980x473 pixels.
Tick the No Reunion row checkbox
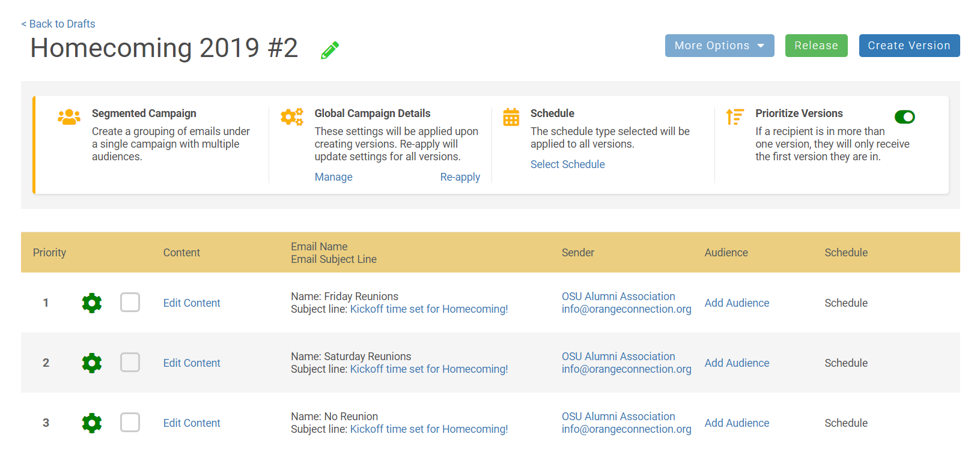[x=130, y=423]
